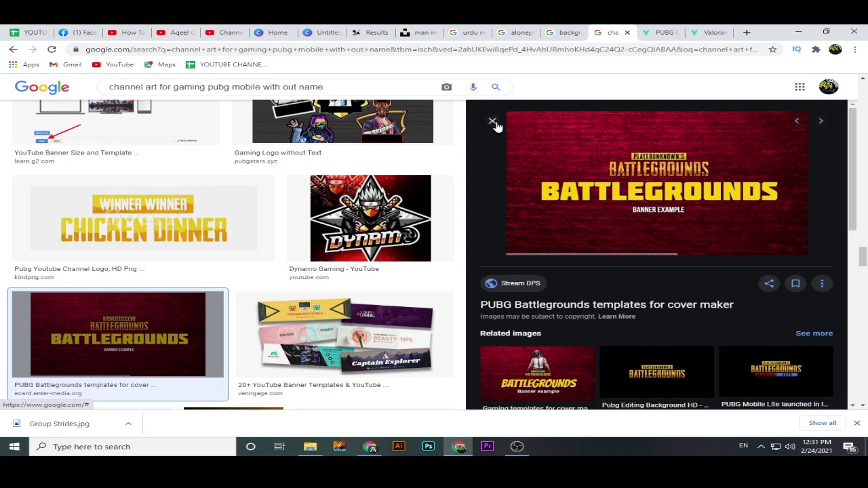Switch to Valorant tab
Image resolution: width=868 pixels, height=488 pixels.
point(709,33)
